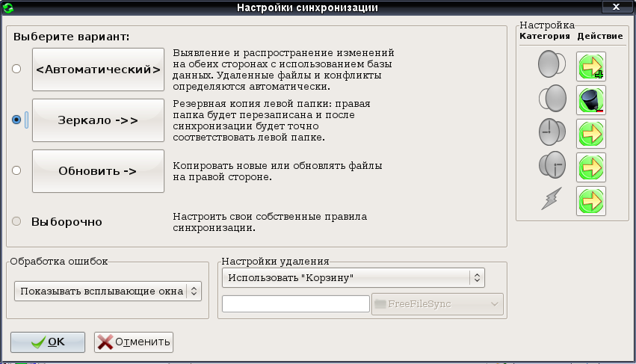Viewport: 636px width, 364px height.
Task: Click the Отменить cancel button
Action: (x=134, y=342)
